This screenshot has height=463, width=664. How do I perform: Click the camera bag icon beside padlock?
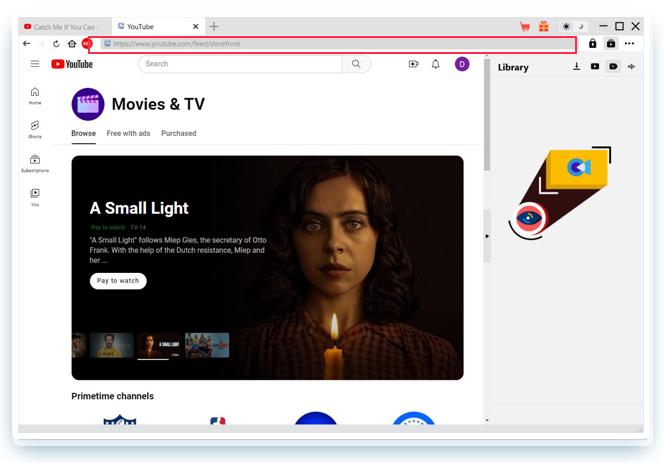pos(611,43)
